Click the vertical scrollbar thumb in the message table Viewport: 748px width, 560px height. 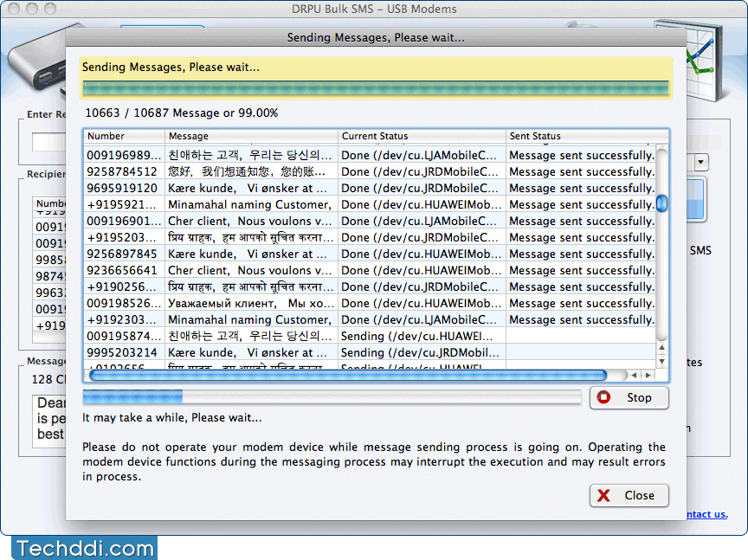pyautogui.click(x=661, y=203)
